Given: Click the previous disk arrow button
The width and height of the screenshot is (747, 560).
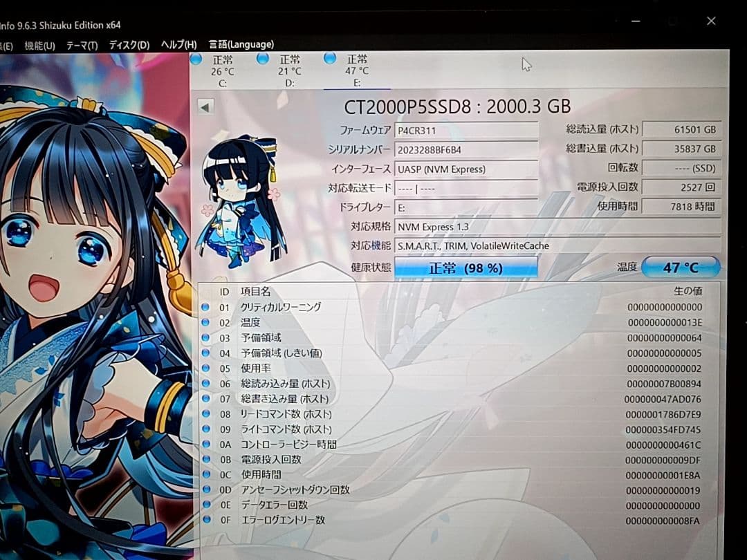Looking at the screenshot, I should (205, 107).
